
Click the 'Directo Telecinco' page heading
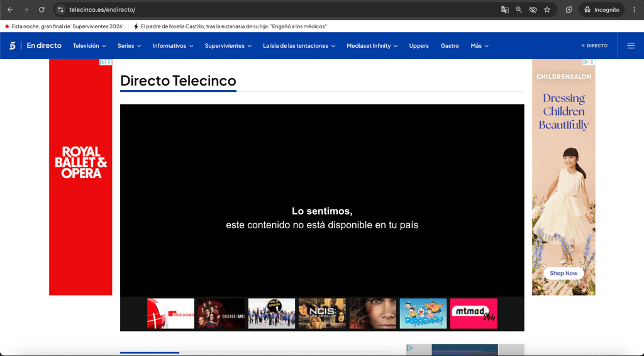[x=178, y=81]
